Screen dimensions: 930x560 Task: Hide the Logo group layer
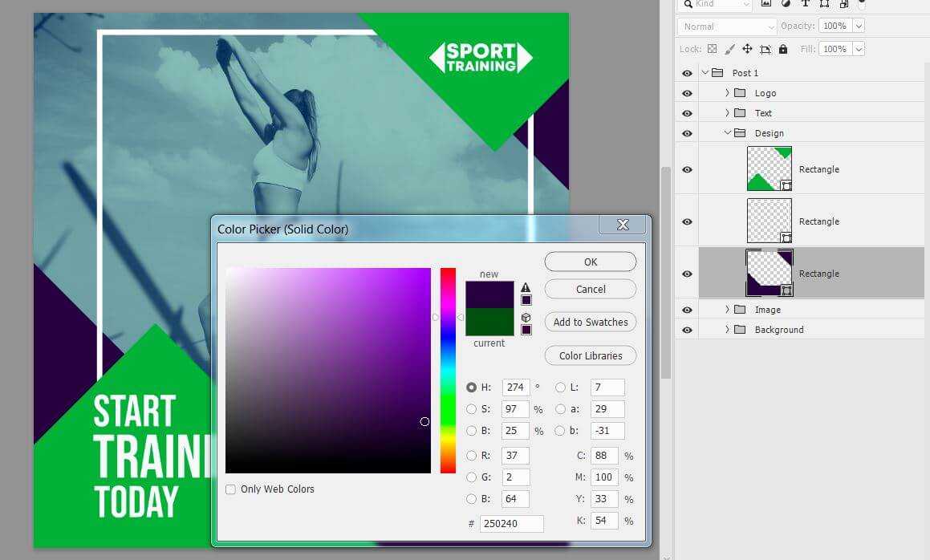(x=687, y=93)
